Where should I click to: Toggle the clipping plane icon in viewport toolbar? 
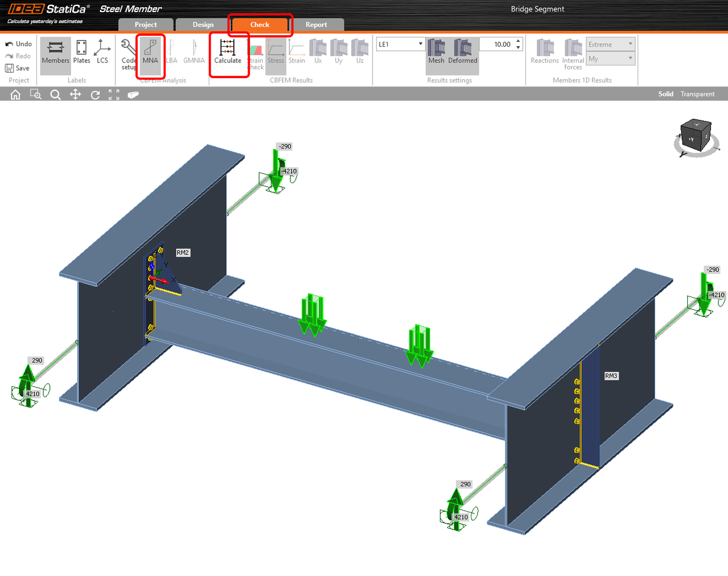132,94
